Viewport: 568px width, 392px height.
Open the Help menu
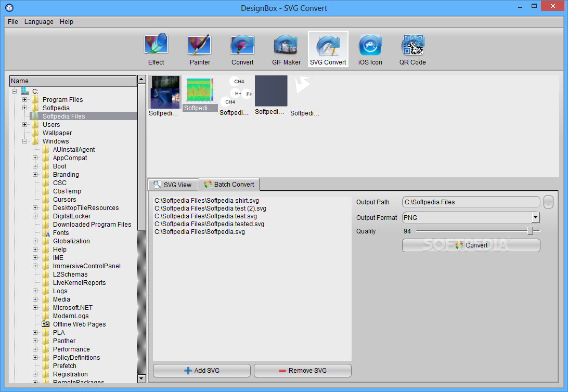pyautogui.click(x=66, y=22)
